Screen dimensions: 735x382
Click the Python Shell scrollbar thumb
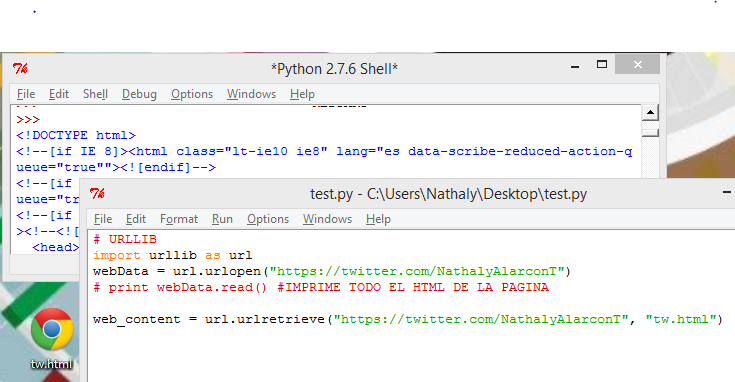tap(650, 133)
